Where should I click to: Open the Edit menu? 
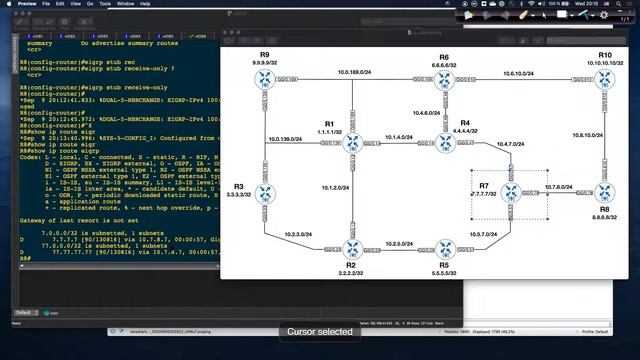coord(60,4)
